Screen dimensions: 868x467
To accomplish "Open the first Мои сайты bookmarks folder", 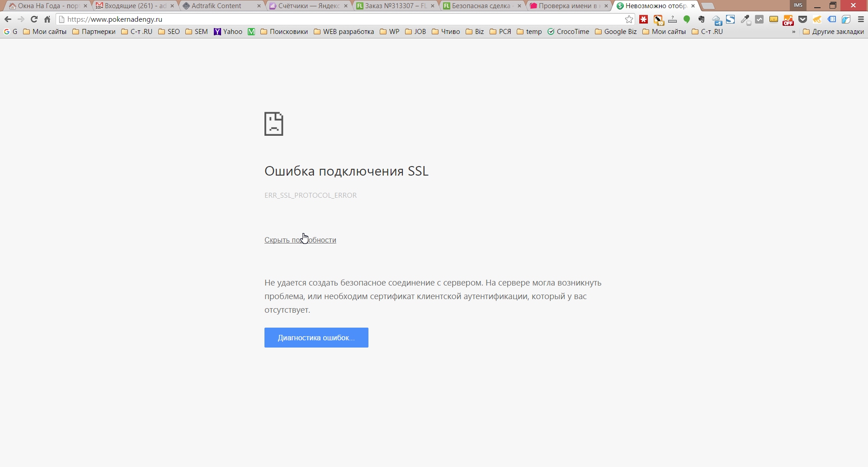I will tap(45, 32).
